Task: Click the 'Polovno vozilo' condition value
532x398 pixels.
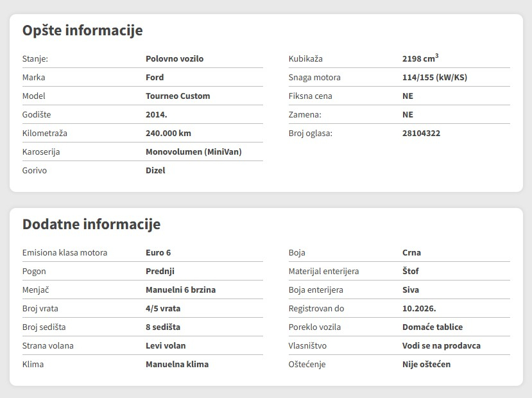Action: tap(175, 58)
